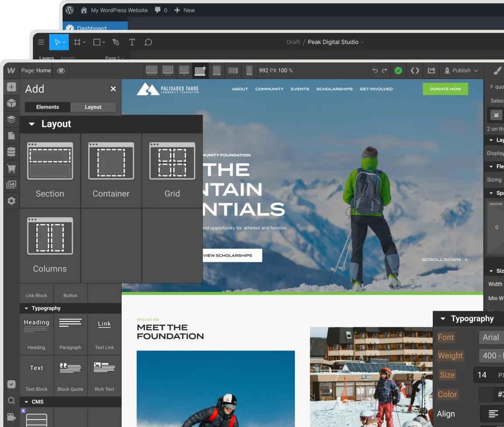Screen dimensions: 504x427
Task: Open the Publish dropdown
Action: (461, 71)
